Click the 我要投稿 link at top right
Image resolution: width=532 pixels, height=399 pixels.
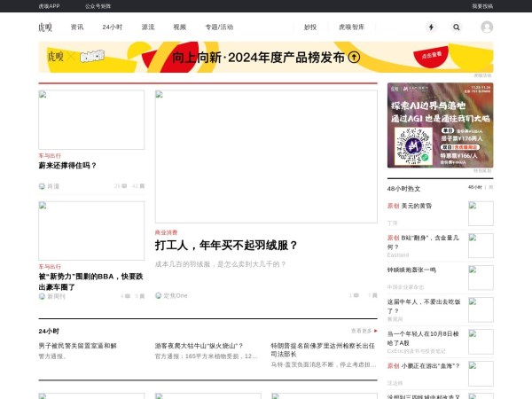click(482, 5)
